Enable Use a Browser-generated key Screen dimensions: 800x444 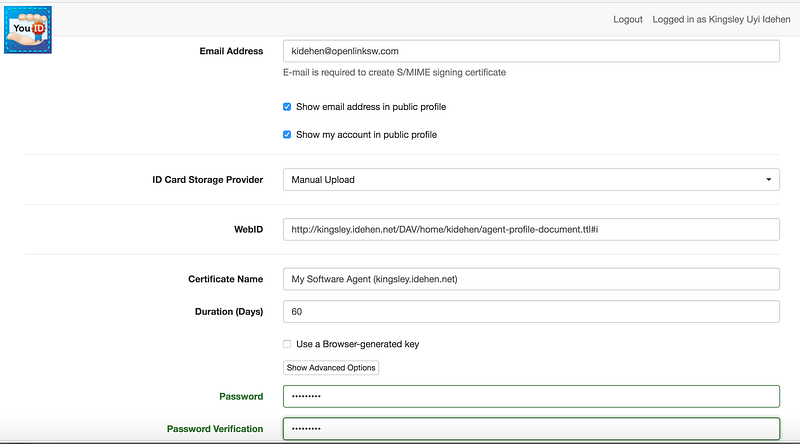pos(287,344)
